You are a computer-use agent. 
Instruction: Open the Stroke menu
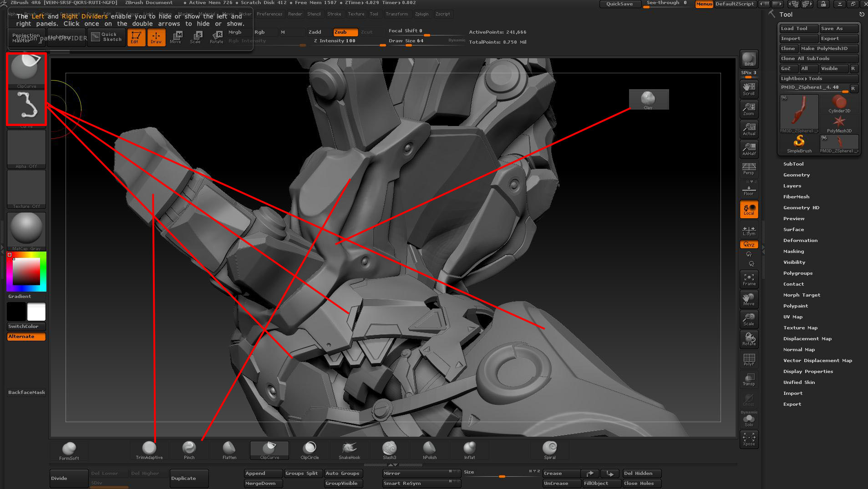pos(334,14)
